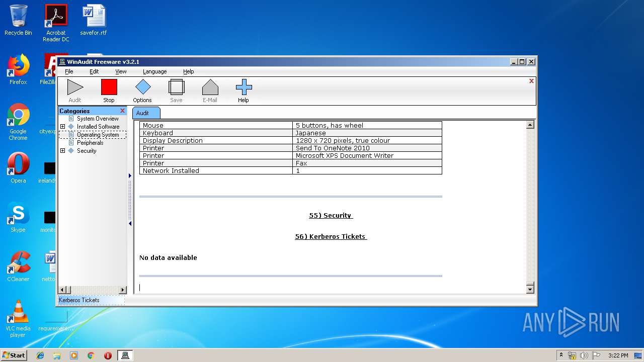This screenshot has width=644, height=362.
Task: Open the Edit menu
Action: (94, 71)
